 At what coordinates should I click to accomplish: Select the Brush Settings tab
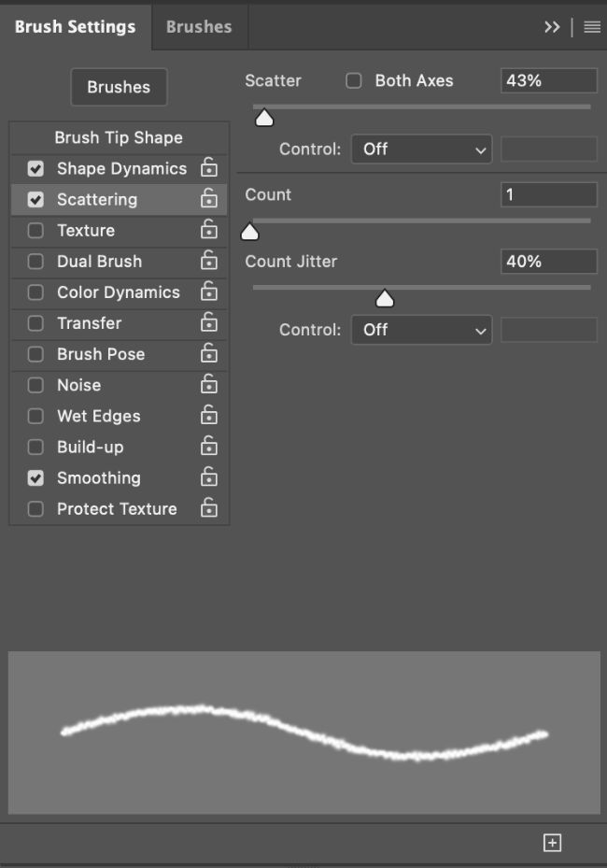(75, 26)
